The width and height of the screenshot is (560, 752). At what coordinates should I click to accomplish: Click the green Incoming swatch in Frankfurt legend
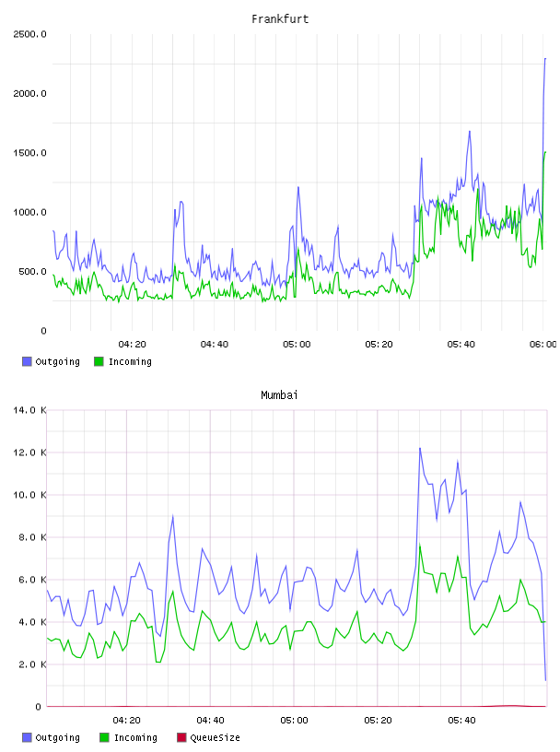coord(99,361)
